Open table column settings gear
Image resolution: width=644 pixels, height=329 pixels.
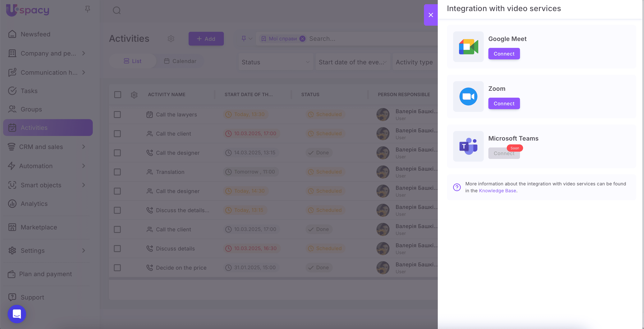[x=134, y=95]
